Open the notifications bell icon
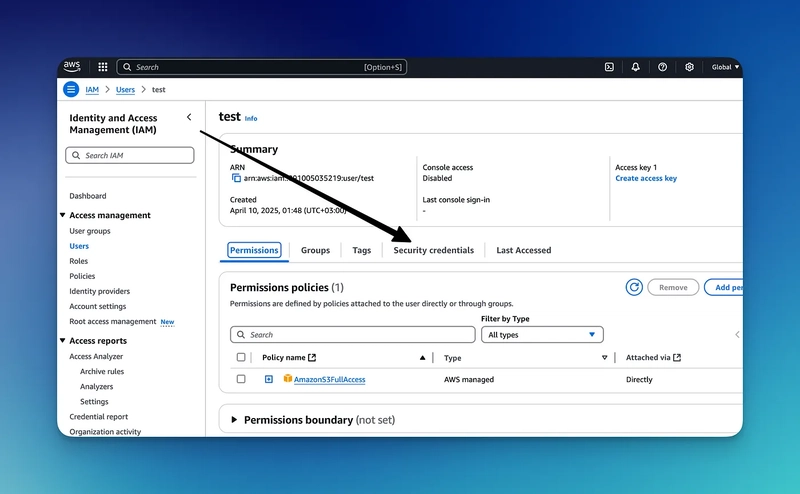The image size is (800, 494). click(x=635, y=67)
